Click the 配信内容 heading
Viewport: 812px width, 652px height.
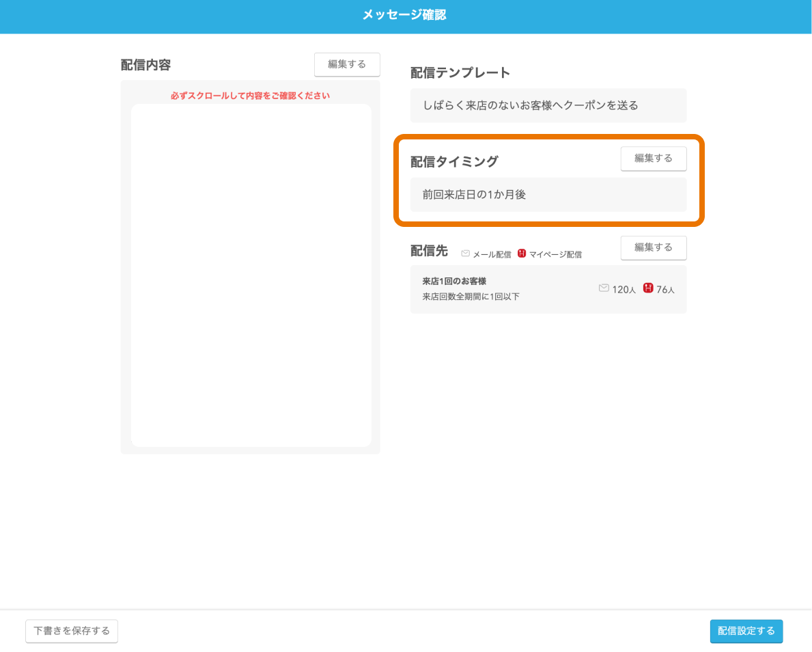(x=145, y=66)
